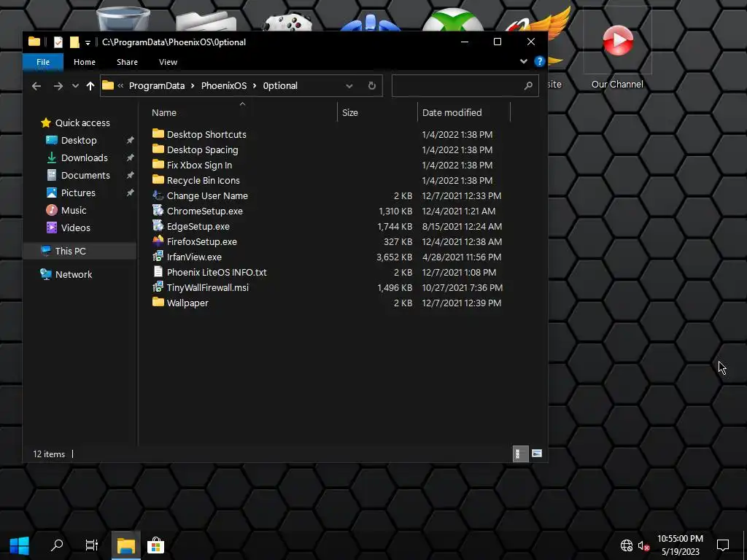
Task: Open the Share ribbon tab
Action: 127,62
